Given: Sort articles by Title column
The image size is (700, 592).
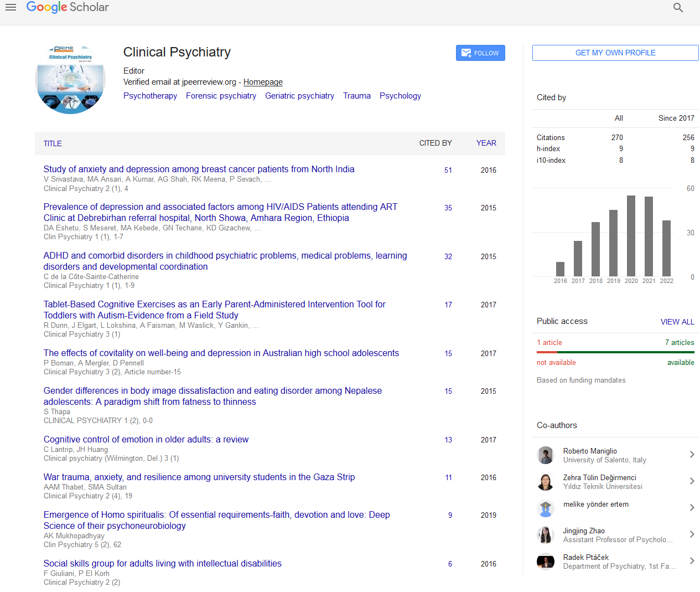Looking at the screenshot, I should 53,143.
